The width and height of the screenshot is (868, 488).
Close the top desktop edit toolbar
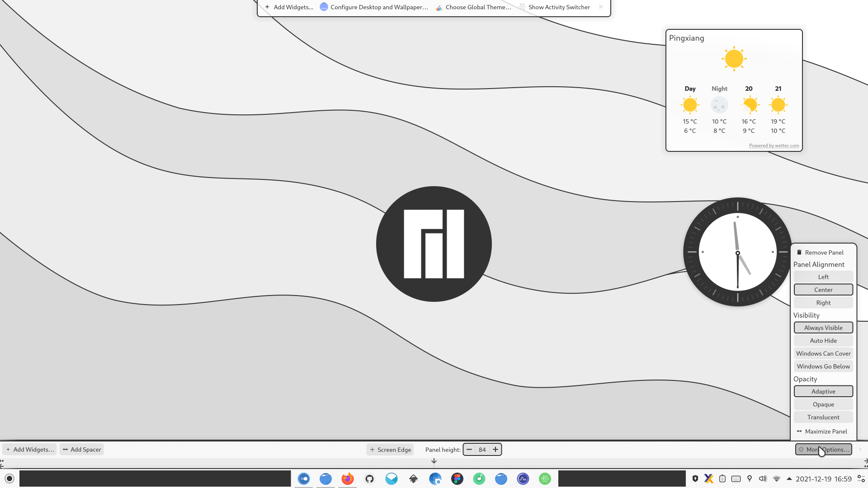click(601, 7)
